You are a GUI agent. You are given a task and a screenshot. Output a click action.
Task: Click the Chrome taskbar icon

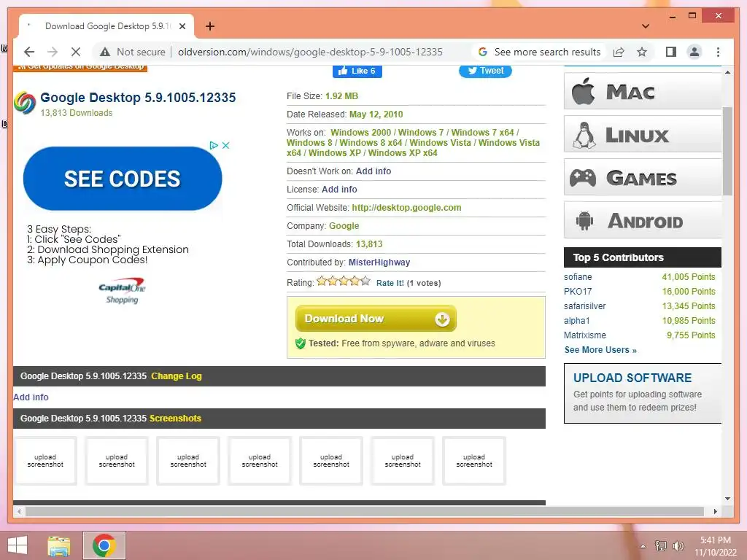click(104, 545)
